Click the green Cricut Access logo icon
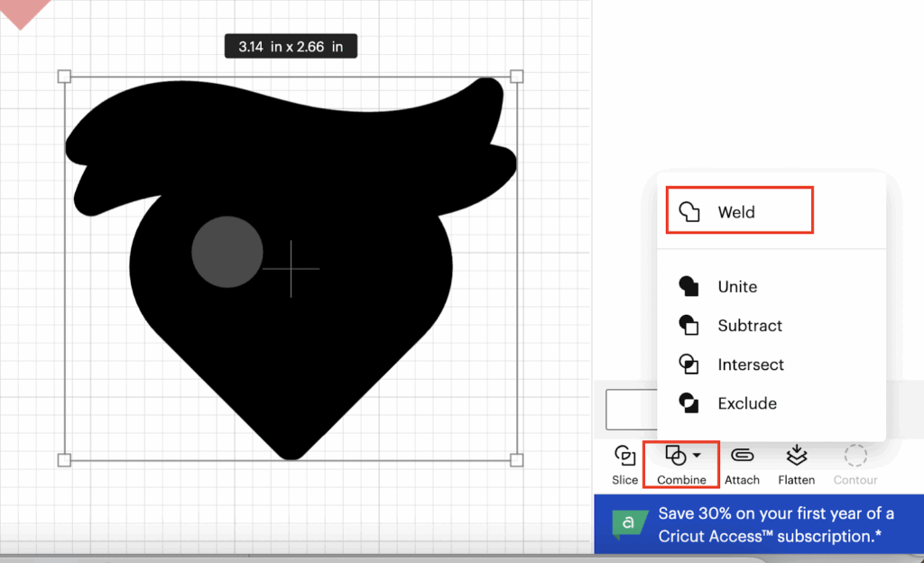 pyautogui.click(x=630, y=524)
